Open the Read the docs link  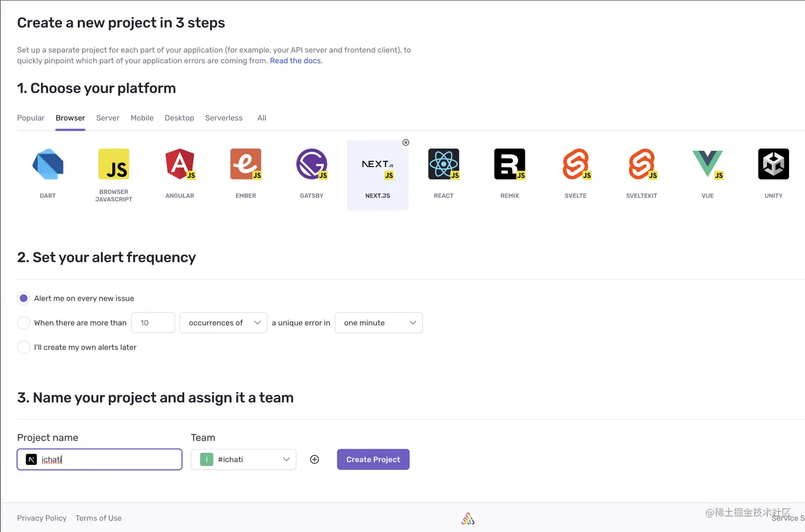point(295,61)
